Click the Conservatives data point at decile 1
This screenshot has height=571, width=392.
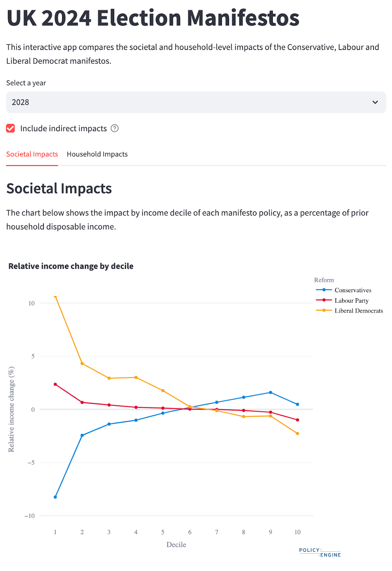pos(55,497)
